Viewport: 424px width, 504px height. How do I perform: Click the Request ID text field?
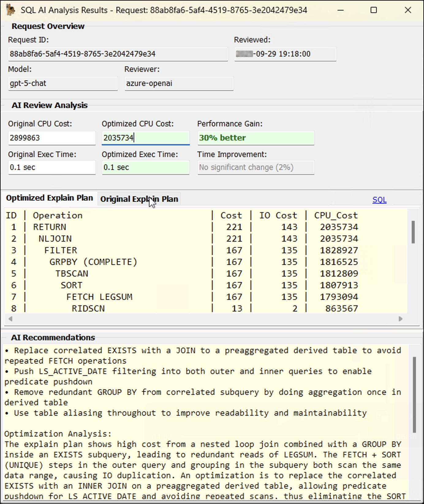(x=118, y=54)
